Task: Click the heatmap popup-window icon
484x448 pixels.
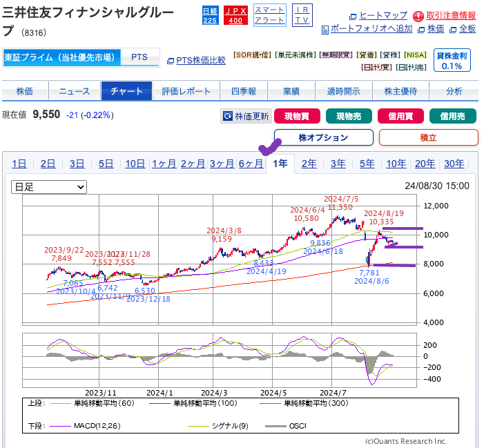Action: coord(353,17)
